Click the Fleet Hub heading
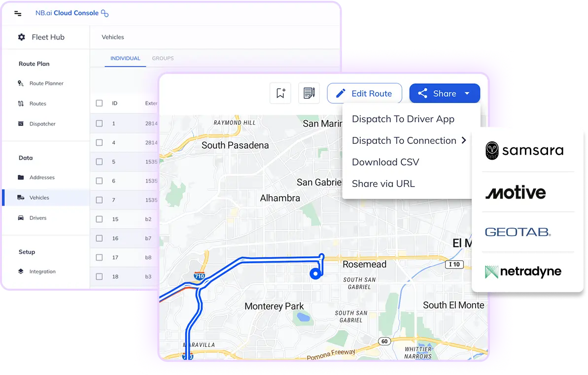588x375 pixels. pyautogui.click(x=48, y=37)
